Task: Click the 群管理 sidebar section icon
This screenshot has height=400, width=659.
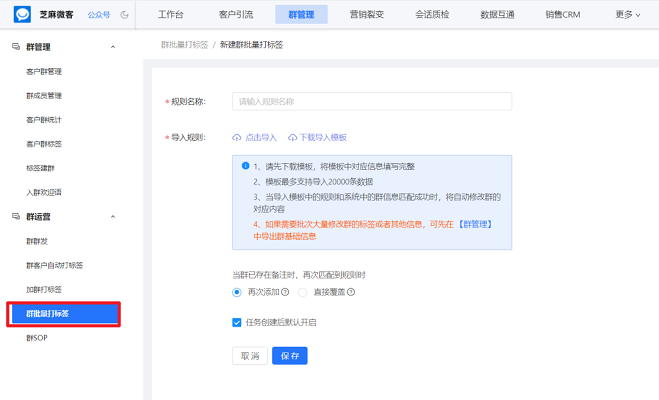Action: (15, 47)
